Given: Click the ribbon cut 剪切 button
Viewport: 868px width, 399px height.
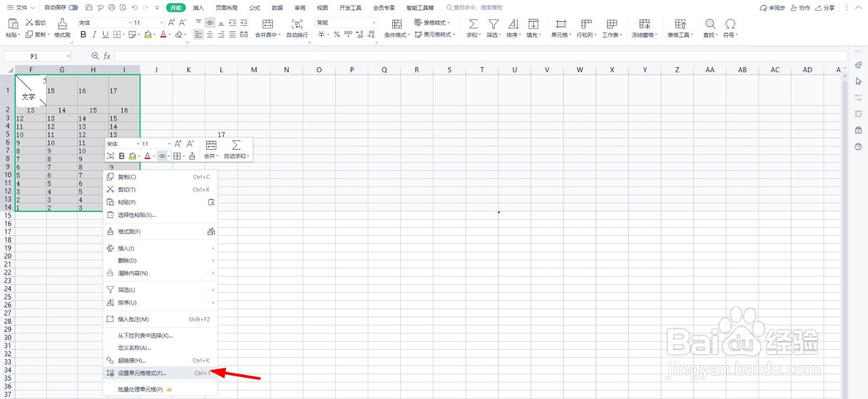Looking at the screenshot, I should (36, 23).
